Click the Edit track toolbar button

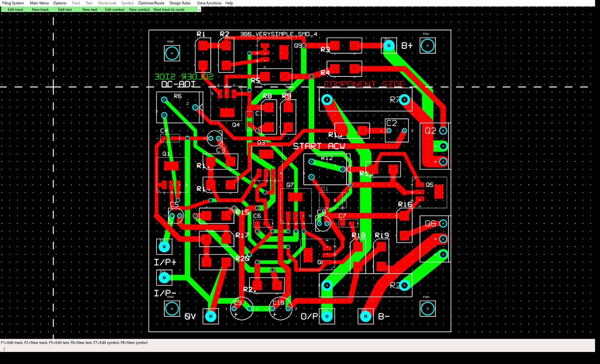[15, 9]
